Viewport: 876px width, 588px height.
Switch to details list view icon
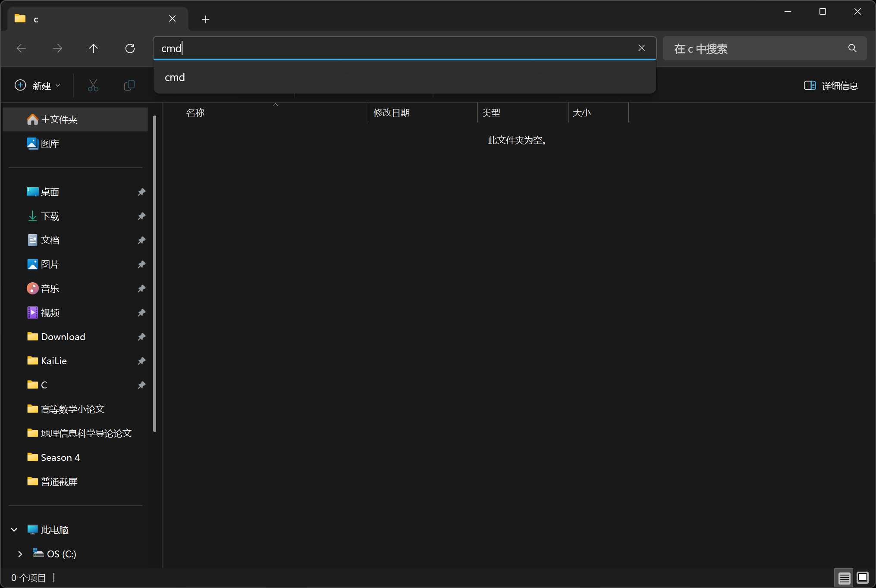pyautogui.click(x=844, y=578)
